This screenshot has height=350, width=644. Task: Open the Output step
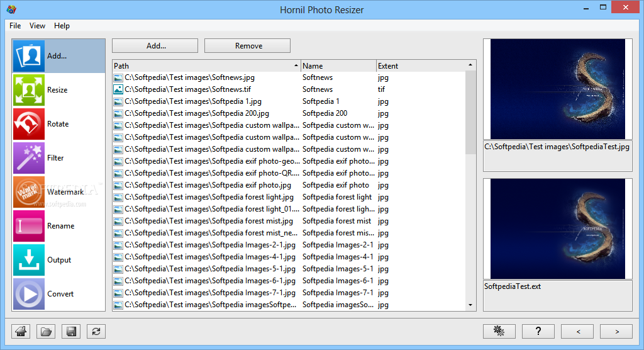tap(58, 260)
